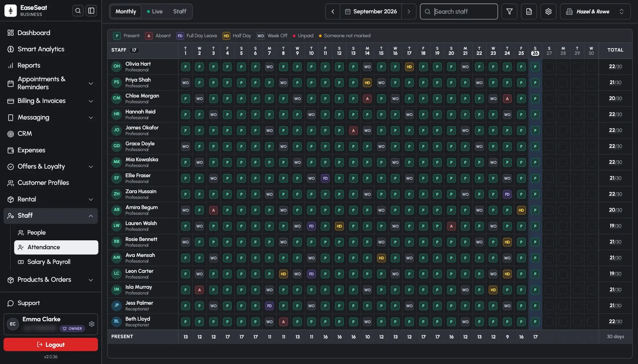The height and width of the screenshot is (364, 638).
Task: Open Expenses in sidebar
Action: pyautogui.click(x=51, y=150)
